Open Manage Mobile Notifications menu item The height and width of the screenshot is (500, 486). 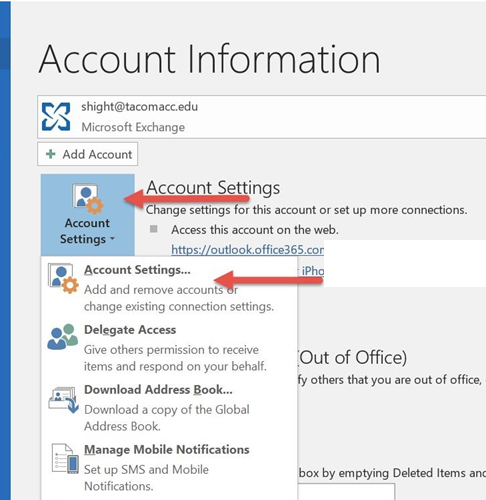[x=169, y=468]
